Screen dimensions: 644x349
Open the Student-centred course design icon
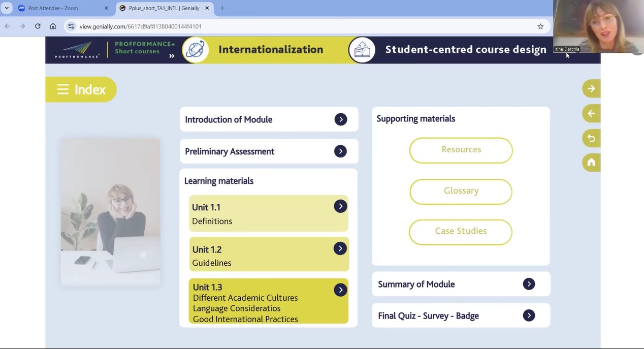point(362,50)
